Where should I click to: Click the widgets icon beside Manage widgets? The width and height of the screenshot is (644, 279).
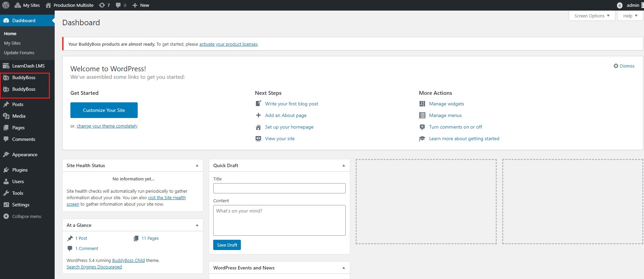coord(422,104)
